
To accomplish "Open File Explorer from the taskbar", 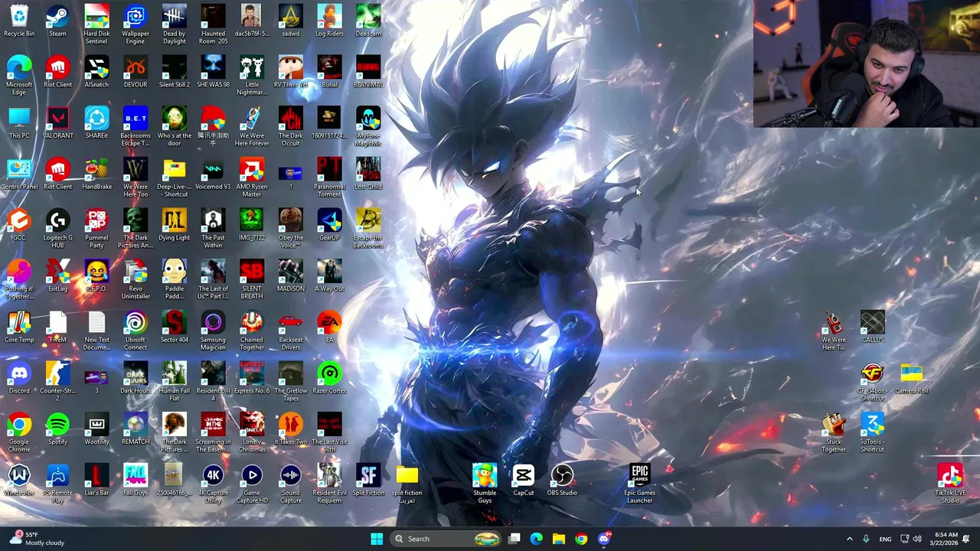I will click(x=559, y=539).
